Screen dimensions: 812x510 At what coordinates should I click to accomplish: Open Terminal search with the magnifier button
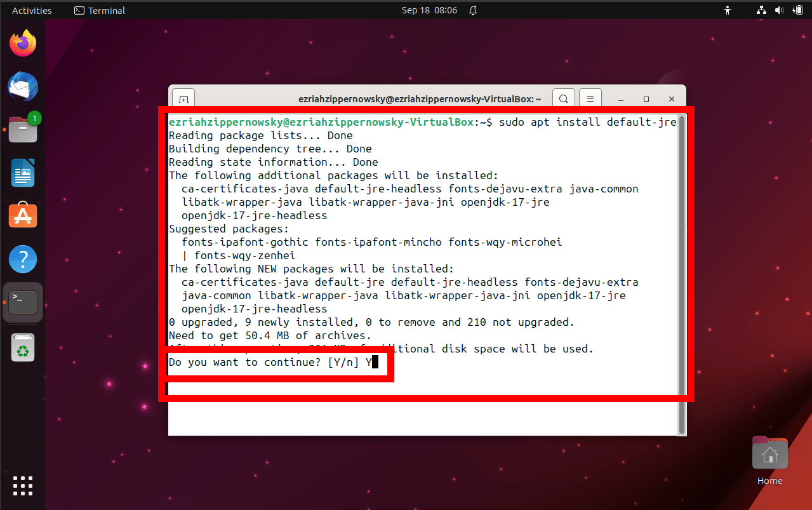point(563,98)
